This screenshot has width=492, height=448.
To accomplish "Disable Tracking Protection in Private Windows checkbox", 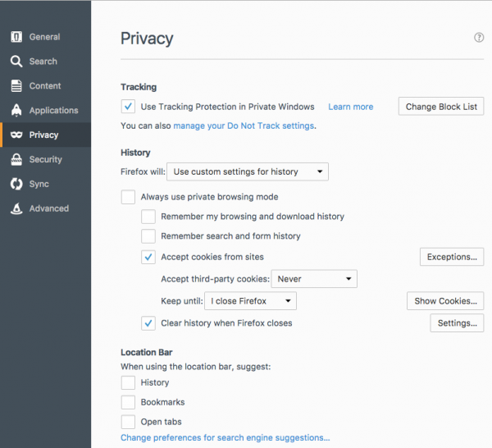I will (x=128, y=107).
